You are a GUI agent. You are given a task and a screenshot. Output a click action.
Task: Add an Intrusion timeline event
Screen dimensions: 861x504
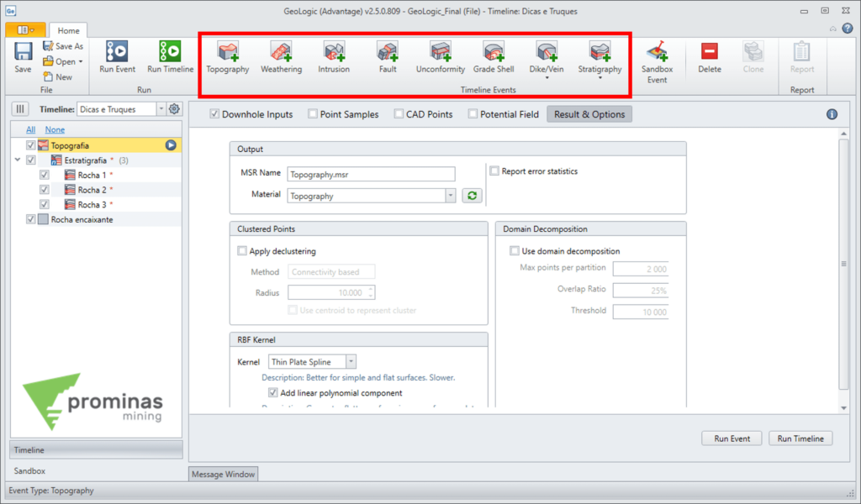point(334,58)
